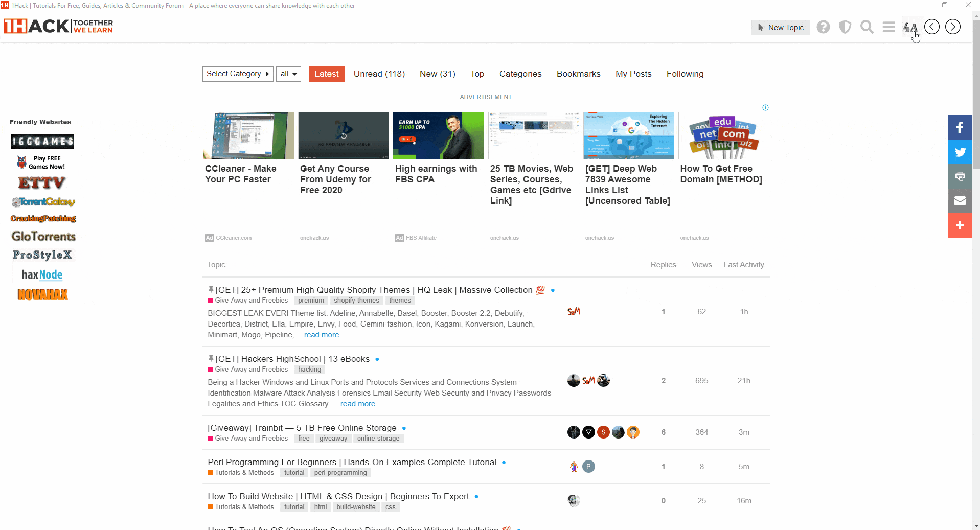Click the shield icon in header

pos(845,27)
